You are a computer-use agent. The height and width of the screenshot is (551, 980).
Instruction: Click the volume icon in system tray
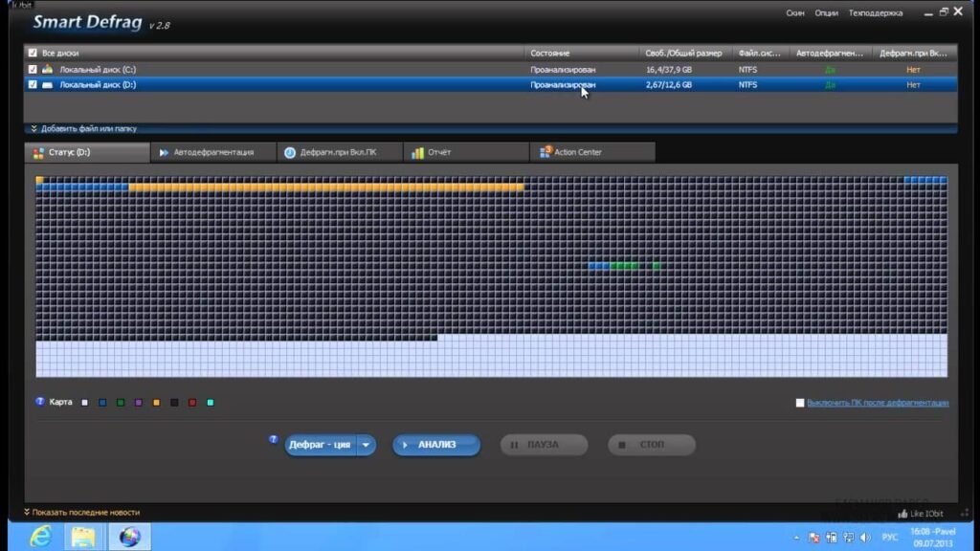pos(865,538)
